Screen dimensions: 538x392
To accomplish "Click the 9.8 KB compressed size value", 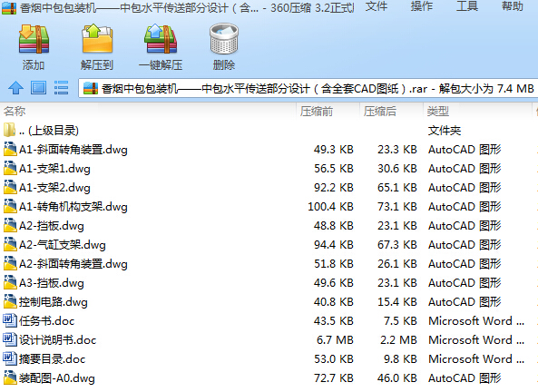I will [x=400, y=358].
